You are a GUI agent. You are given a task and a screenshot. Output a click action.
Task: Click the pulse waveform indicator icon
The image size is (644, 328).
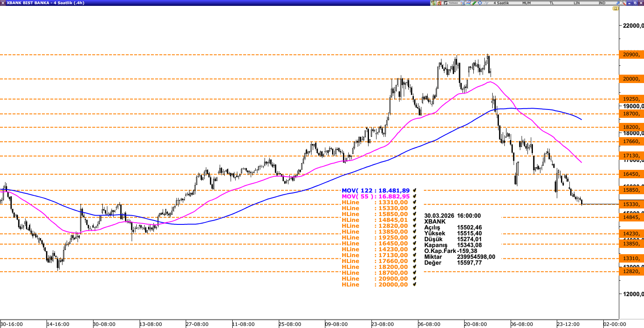tap(486, 3)
